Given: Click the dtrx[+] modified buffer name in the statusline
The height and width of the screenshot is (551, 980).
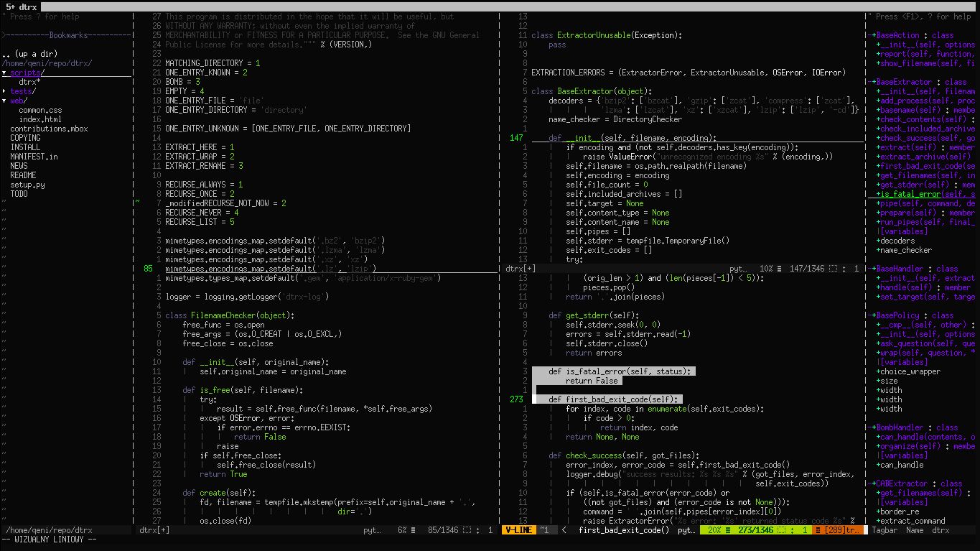Looking at the screenshot, I should [x=154, y=529].
